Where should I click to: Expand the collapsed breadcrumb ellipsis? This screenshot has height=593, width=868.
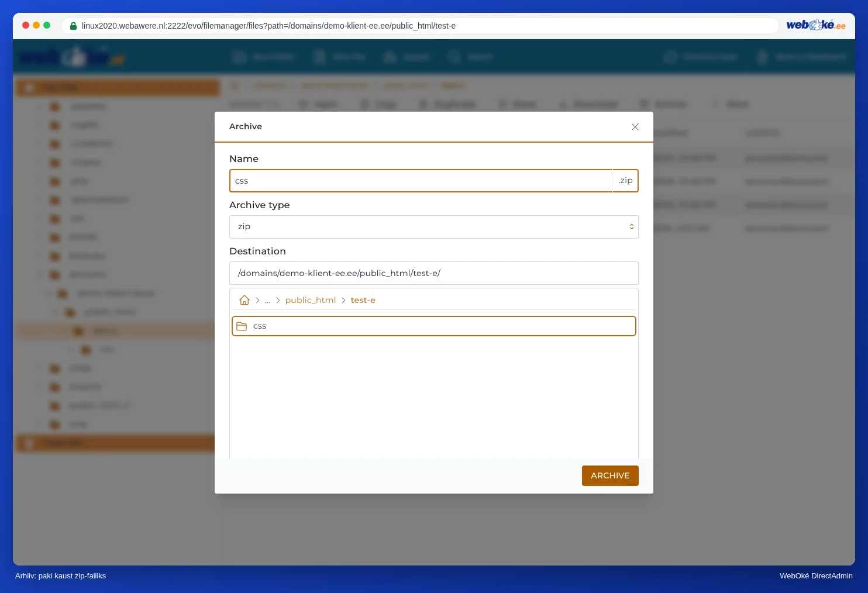[268, 301]
